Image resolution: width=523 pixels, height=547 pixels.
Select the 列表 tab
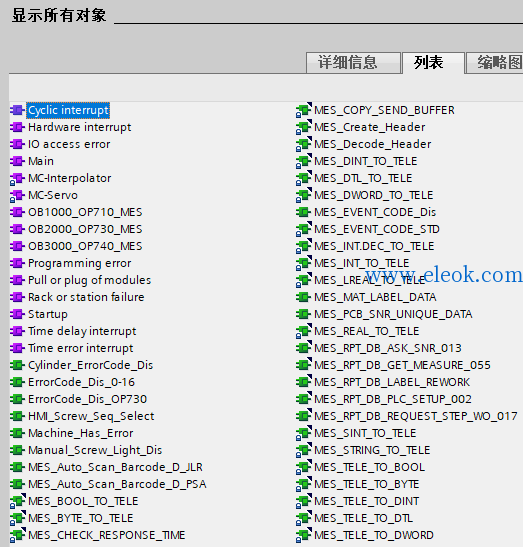pos(433,63)
